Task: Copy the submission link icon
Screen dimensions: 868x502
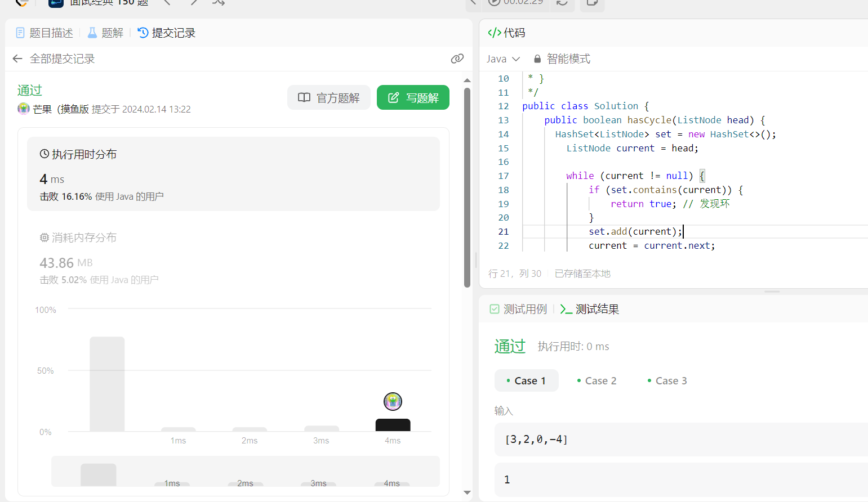Action: tap(457, 59)
